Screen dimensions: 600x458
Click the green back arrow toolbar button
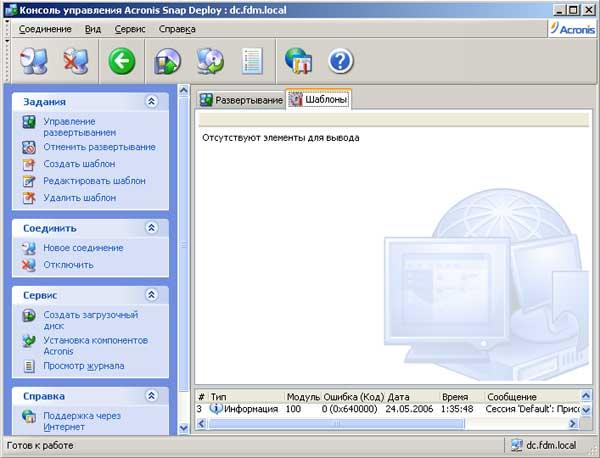pyautogui.click(x=122, y=61)
